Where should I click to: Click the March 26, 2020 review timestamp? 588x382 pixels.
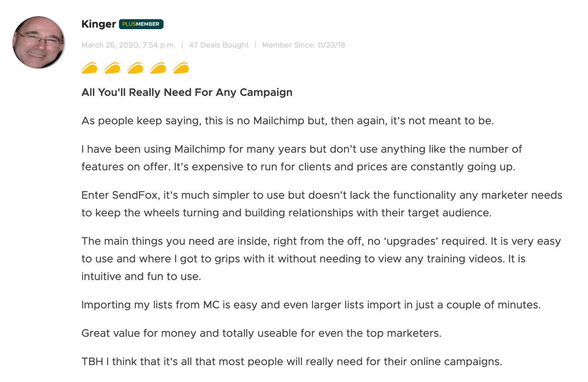128,45
